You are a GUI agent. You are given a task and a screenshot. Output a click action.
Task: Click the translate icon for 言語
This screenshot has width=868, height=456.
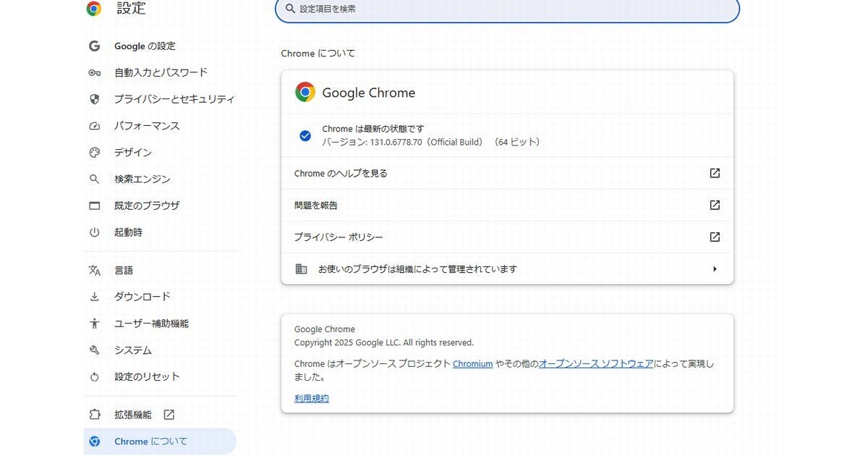[94, 270]
